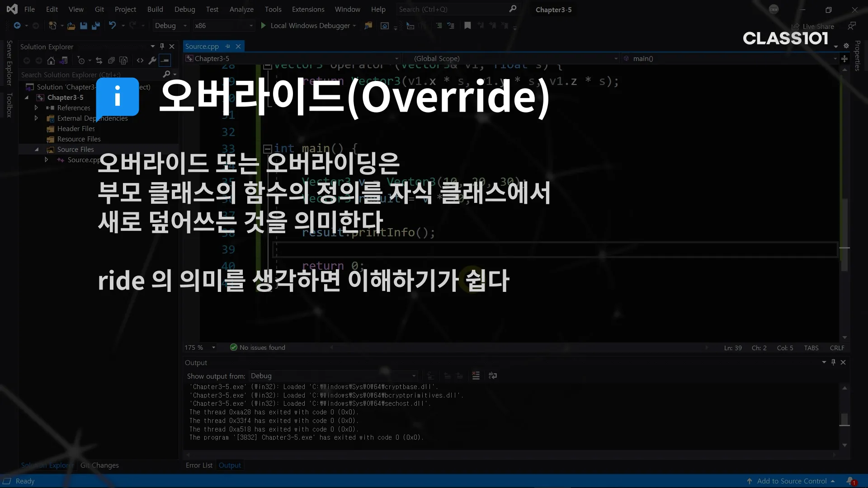The height and width of the screenshot is (488, 868).
Task: Expand the References tree node
Action: 36,108
